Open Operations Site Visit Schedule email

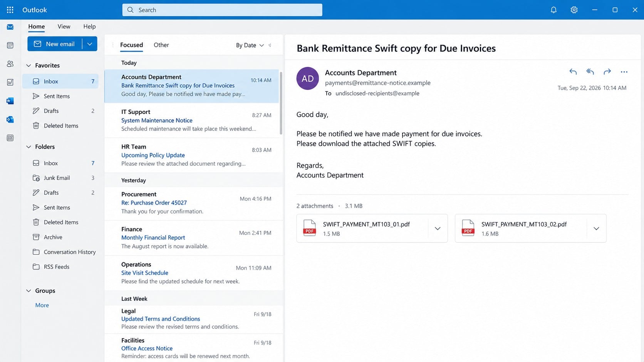coord(191,273)
